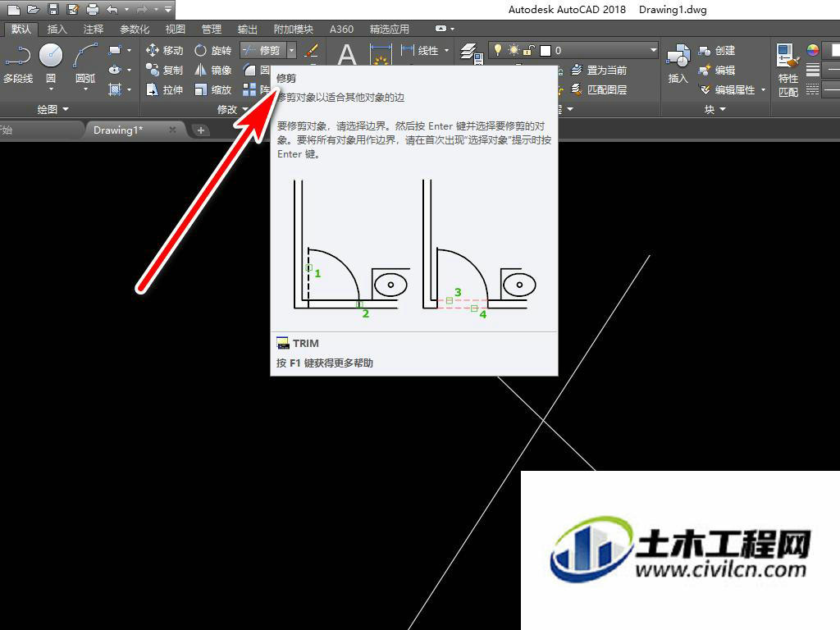Click the Trim (修剪) tool button
The width and height of the screenshot is (840, 630).
coord(263,50)
